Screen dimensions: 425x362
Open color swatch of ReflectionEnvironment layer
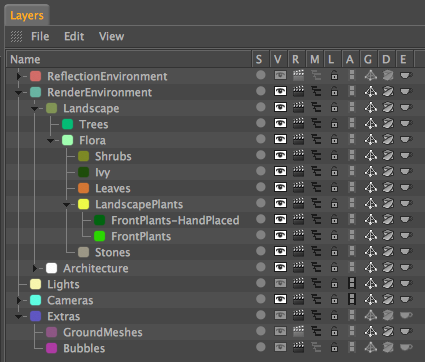[35, 76]
